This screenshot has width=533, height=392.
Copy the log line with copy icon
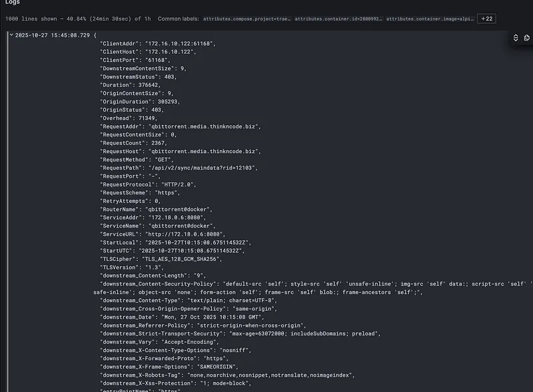[527, 38]
